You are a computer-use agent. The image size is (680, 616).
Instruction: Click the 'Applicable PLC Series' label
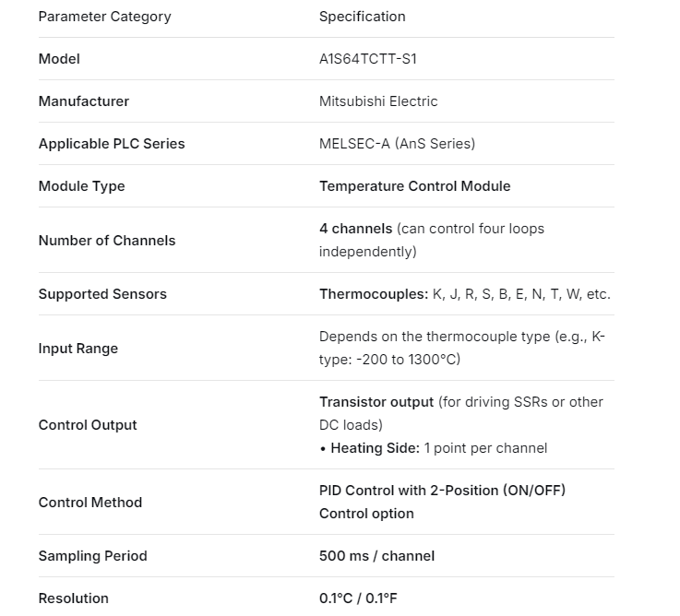(x=111, y=144)
